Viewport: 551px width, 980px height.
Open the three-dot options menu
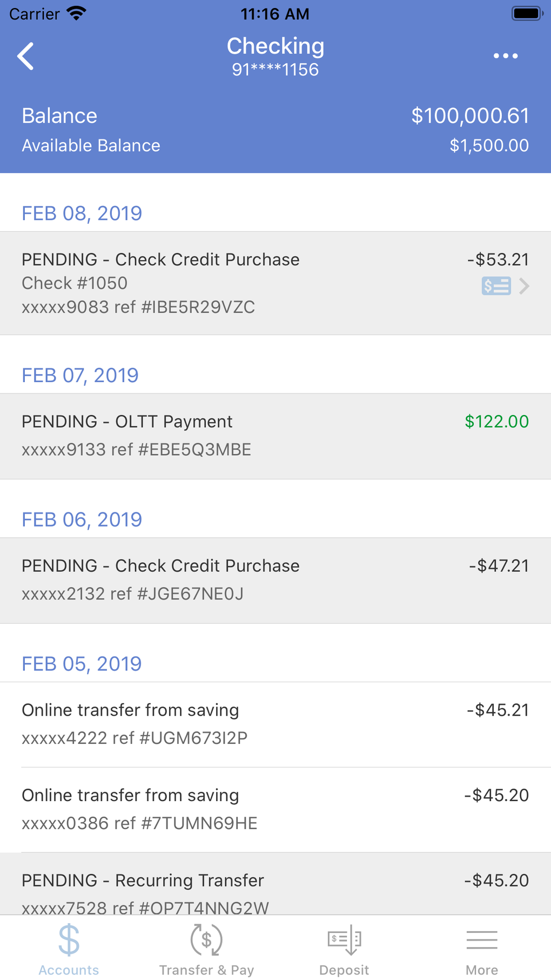(505, 56)
